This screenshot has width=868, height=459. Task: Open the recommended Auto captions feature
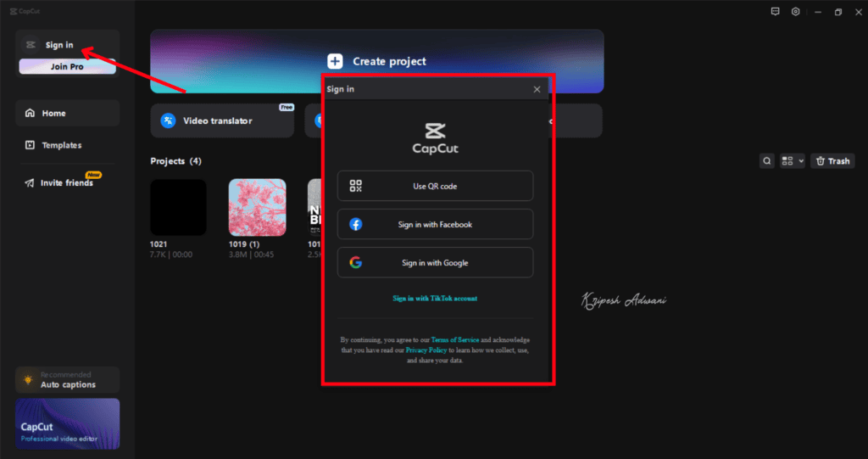point(68,380)
